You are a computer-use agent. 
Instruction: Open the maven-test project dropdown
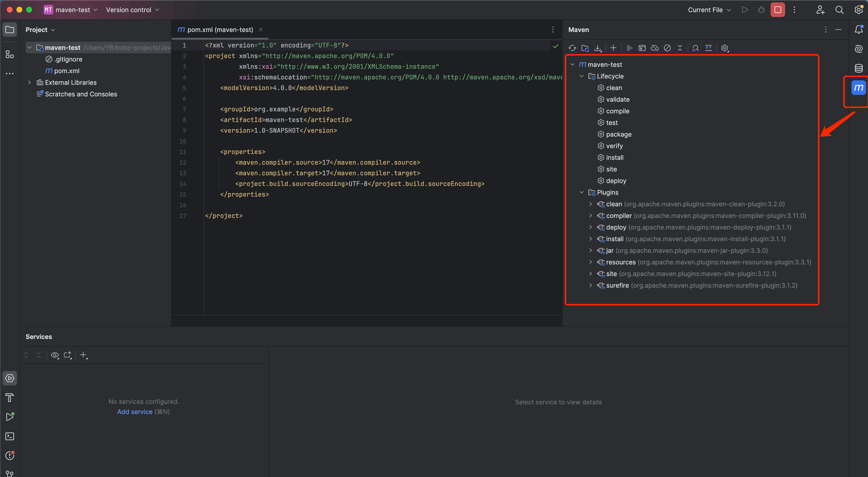coord(71,10)
